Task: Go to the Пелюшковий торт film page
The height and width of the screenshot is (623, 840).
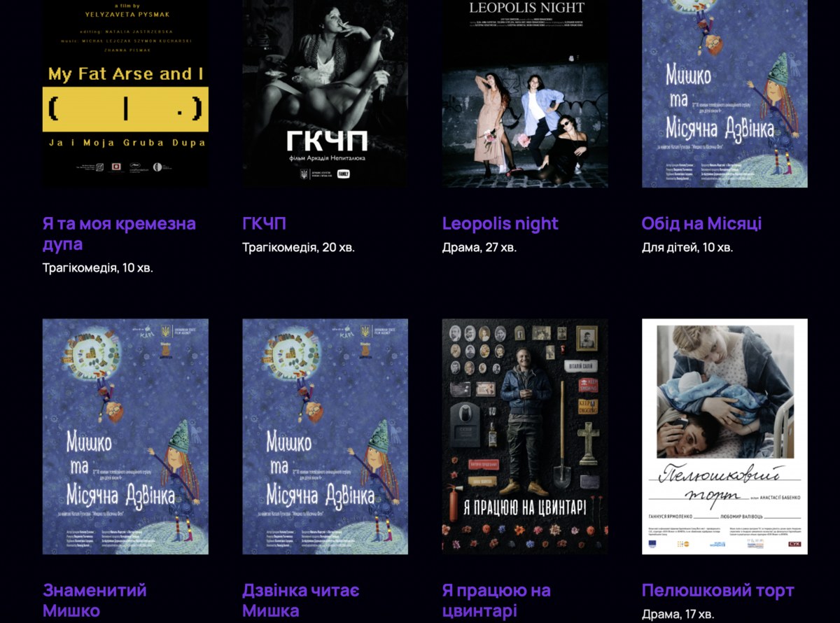Action: tap(718, 591)
